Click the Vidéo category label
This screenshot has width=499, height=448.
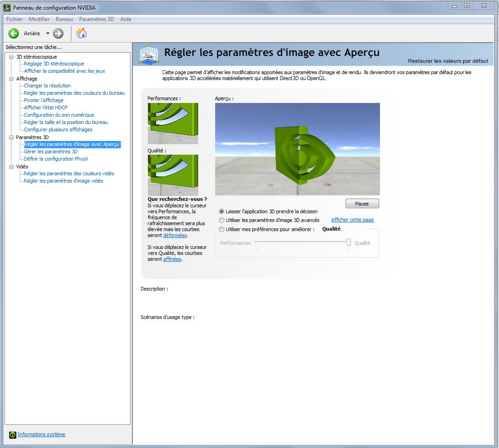[x=22, y=167]
